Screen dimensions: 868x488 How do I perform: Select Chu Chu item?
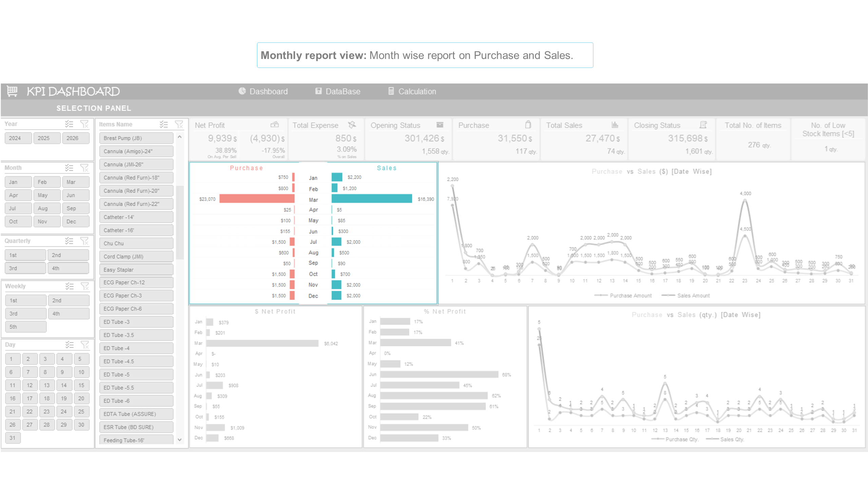click(136, 244)
